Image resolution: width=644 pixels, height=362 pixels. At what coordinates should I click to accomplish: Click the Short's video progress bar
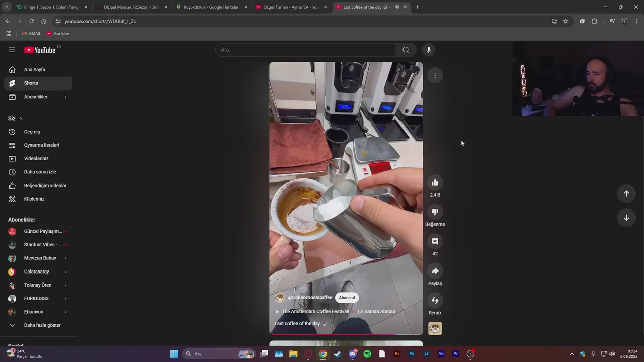pyautogui.click(x=346, y=334)
